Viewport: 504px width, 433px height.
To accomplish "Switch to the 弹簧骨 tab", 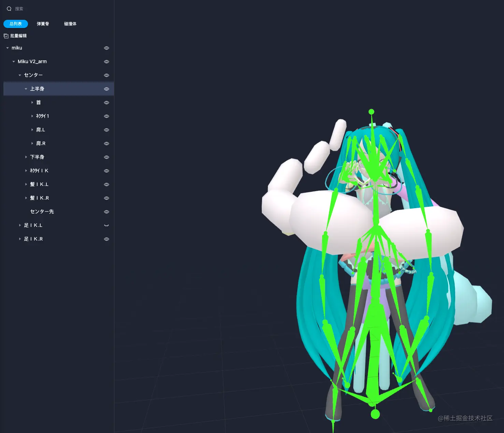I will tap(43, 24).
